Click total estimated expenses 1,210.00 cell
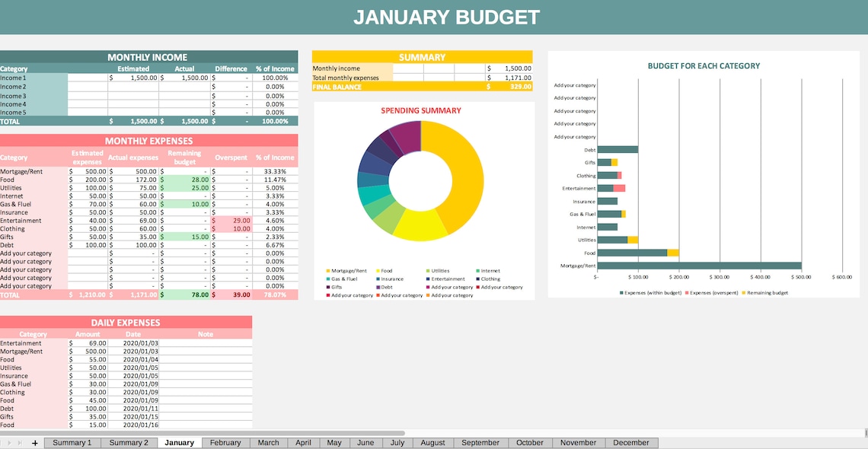Image resolution: width=868 pixels, height=449 pixels. pos(88,295)
